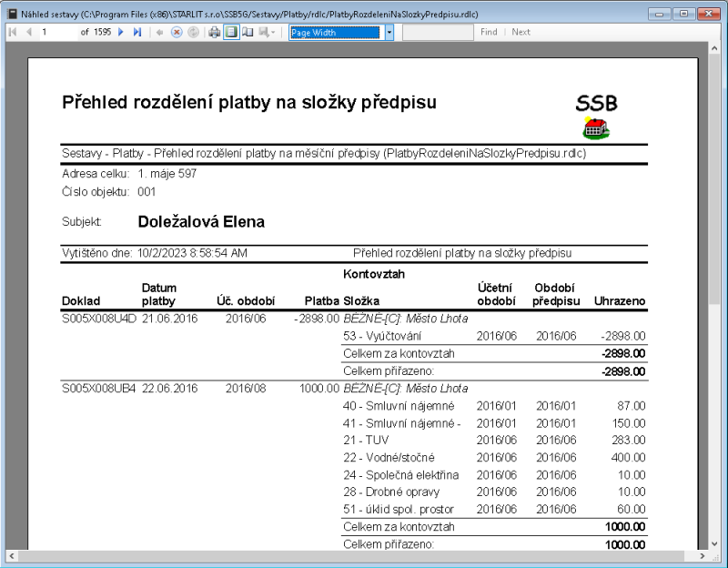This screenshot has width=728, height=568.
Task: Refresh the report data
Action: point(193,33)
